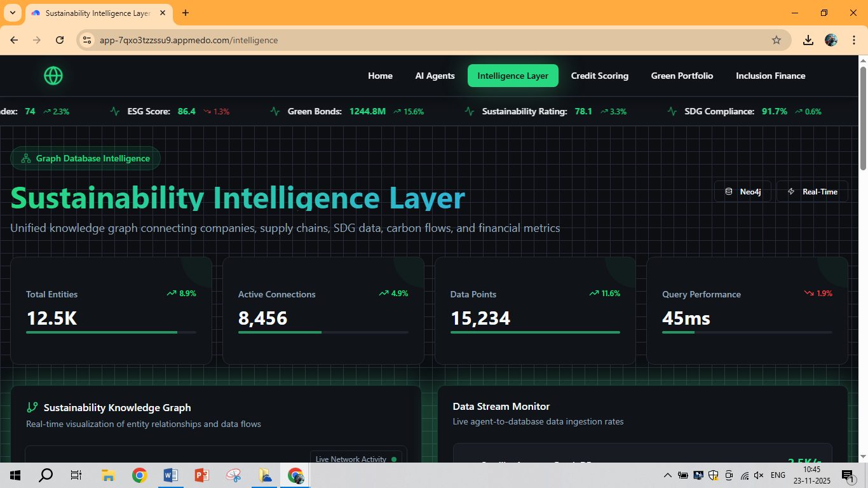Image resolution: width=868 pixels, height=488 pixels.
Task: Go to the AI Agents nav item
Action: tap(435, 76)
